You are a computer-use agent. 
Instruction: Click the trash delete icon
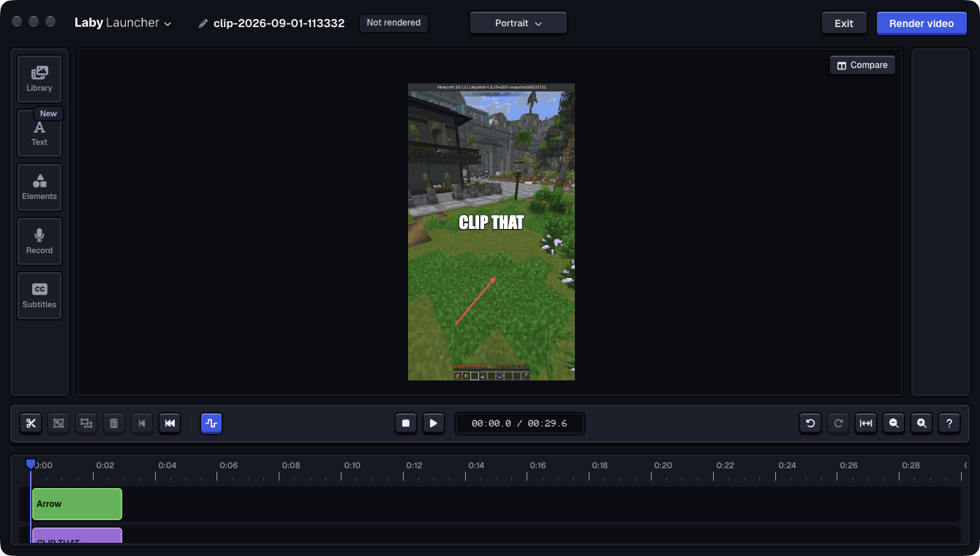[x=114, y=423]
